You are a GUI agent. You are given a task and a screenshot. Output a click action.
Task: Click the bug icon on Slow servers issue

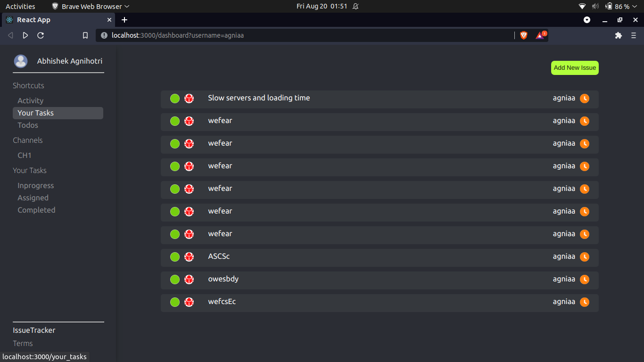pyautogui.click(x=189, y=99)
